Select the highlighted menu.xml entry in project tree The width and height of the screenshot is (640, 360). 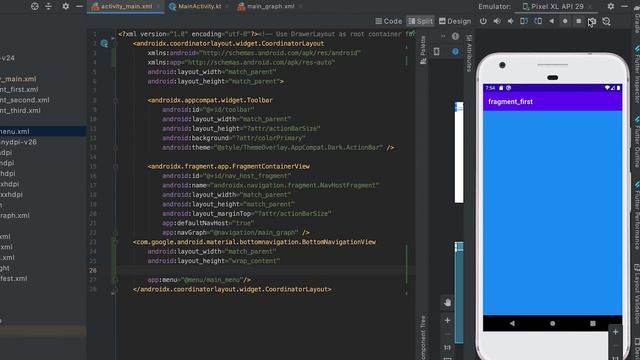43,131
